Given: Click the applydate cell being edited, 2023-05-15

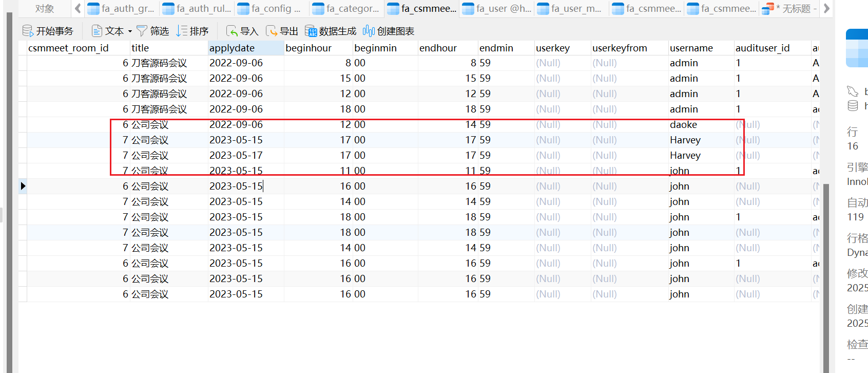Looking at the screenshot, I should point(236,186).
